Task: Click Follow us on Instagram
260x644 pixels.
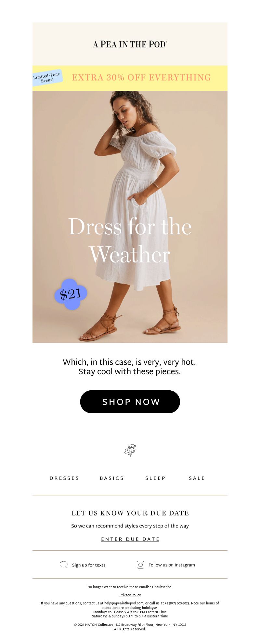Action: click(x=172, y=565)
